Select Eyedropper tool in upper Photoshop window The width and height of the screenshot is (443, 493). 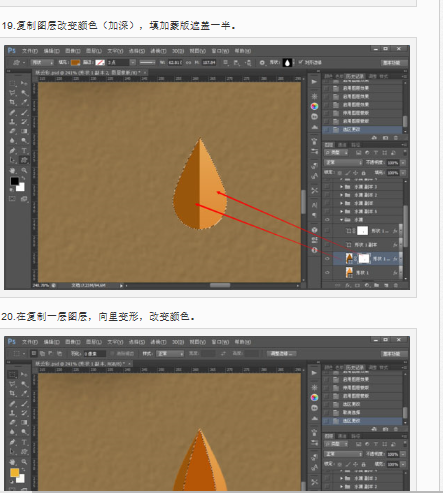[x=24, y=102]
